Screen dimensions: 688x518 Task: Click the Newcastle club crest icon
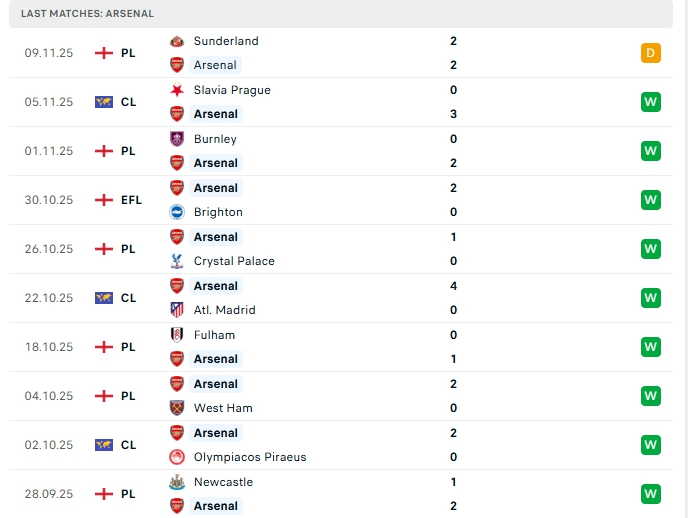[x=177, y=482]
